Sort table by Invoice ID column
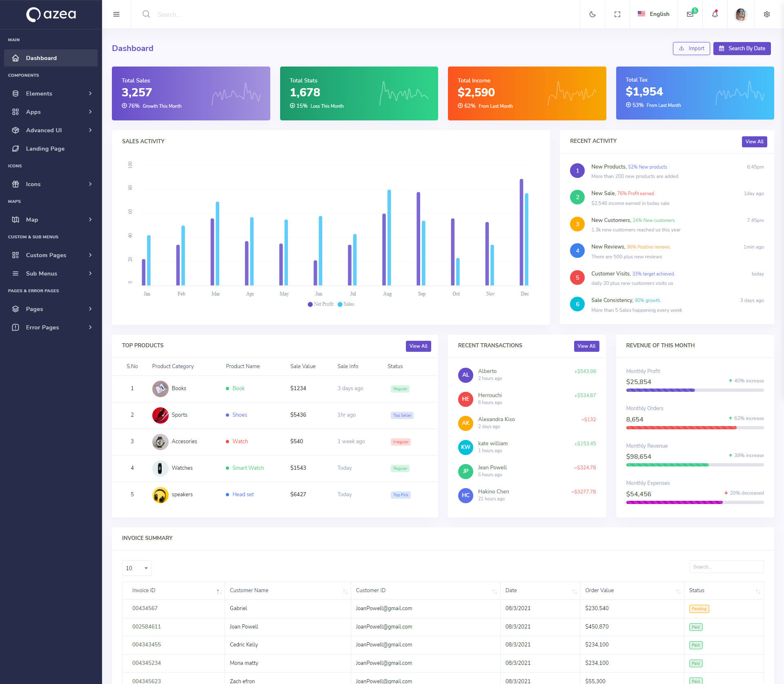The image size is (784, 684). (144, 591)
